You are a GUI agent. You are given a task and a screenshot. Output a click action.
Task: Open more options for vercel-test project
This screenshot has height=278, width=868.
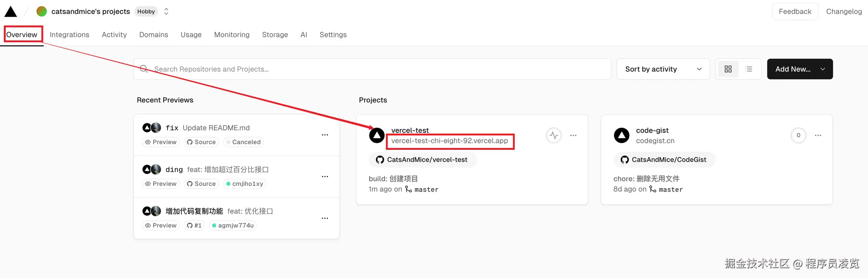click(x=573, y=136)
